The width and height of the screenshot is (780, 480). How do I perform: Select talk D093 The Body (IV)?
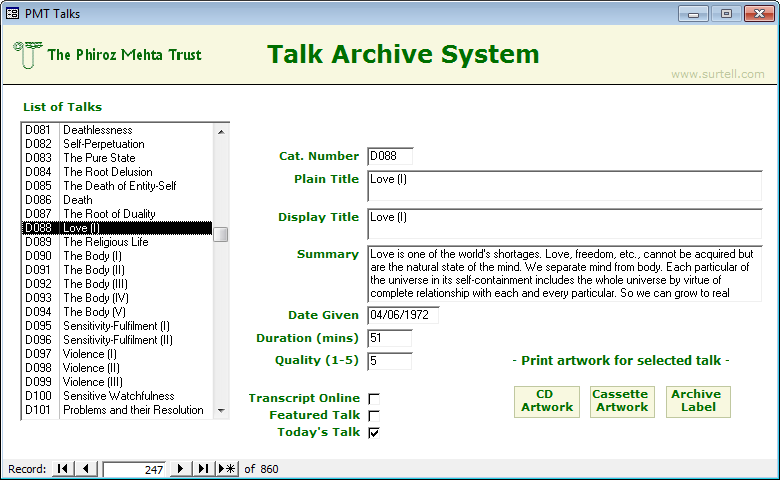tap(117, 298)
